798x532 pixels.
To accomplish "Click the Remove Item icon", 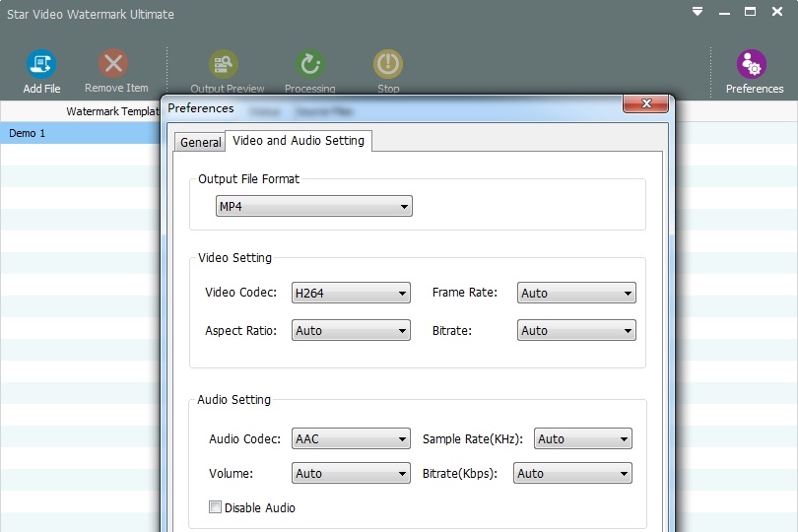I will (114, 65).
